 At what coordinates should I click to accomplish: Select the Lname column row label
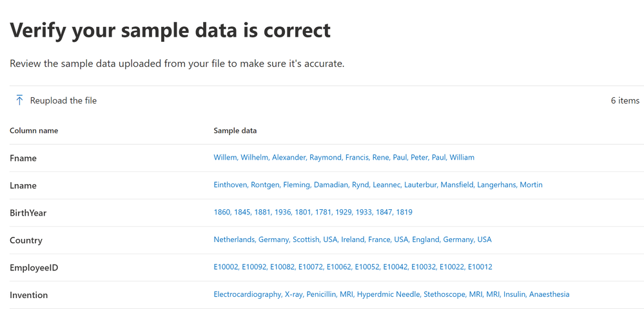23,185
